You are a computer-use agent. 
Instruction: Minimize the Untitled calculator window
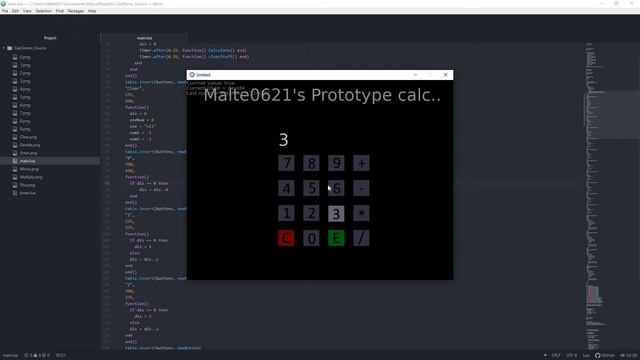(x=415, y=75)
